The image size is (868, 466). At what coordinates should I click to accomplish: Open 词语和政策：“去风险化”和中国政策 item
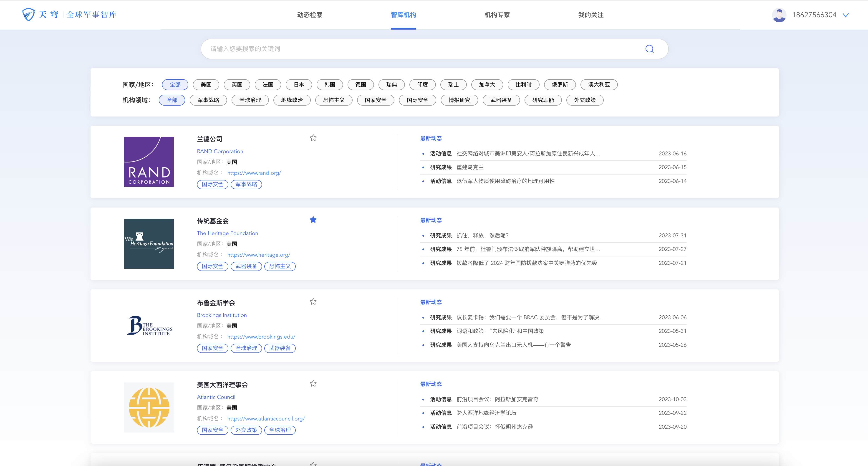point(500,331)
